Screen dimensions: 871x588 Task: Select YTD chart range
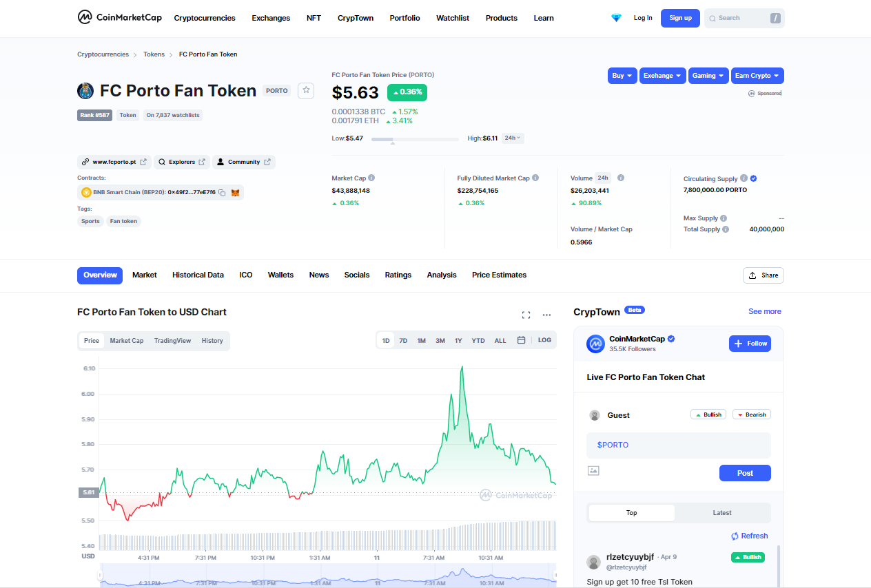(478, 340)
